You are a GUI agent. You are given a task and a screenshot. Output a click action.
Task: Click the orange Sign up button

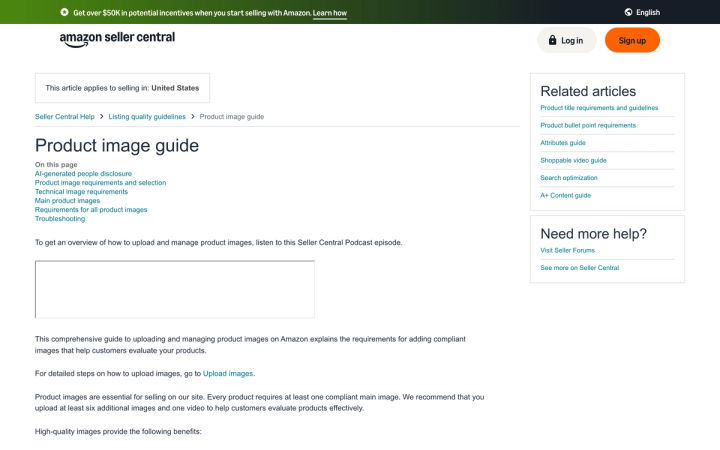(632, 40)
